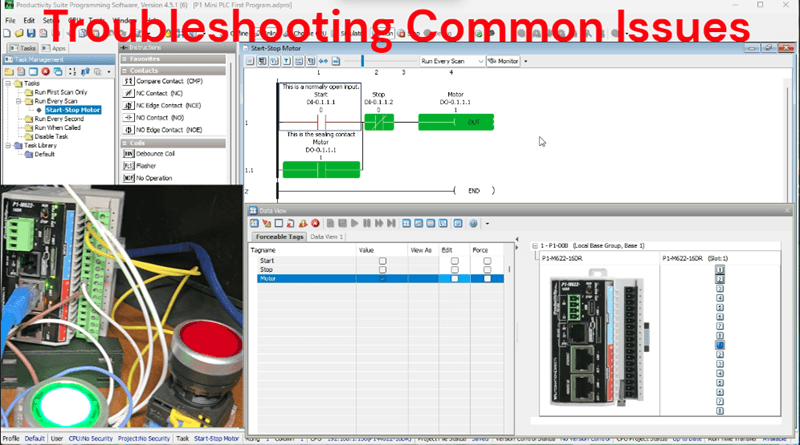
Task: Enable Force checkbox for the Start tag
Action: pyautogui.click(x=487, y=261)
